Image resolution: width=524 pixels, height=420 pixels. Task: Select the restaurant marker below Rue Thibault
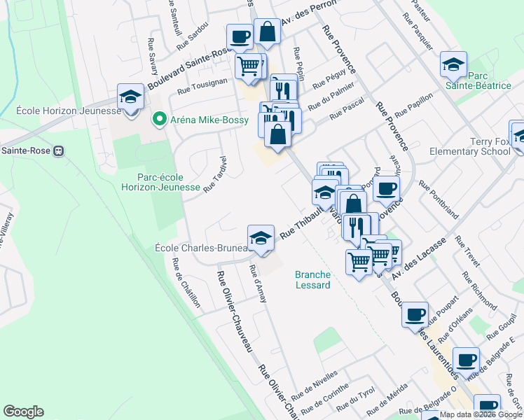[x=357, y=229]
